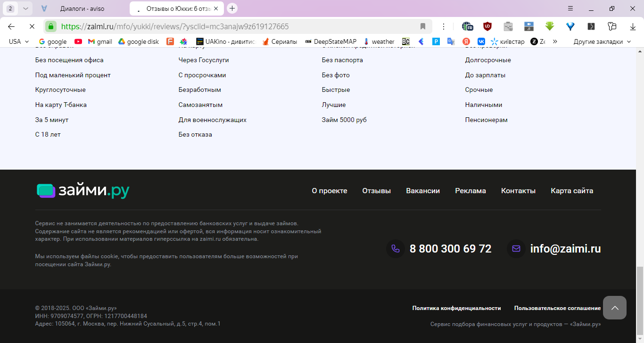Open the YouTube bookmark icon

[78, 41]
